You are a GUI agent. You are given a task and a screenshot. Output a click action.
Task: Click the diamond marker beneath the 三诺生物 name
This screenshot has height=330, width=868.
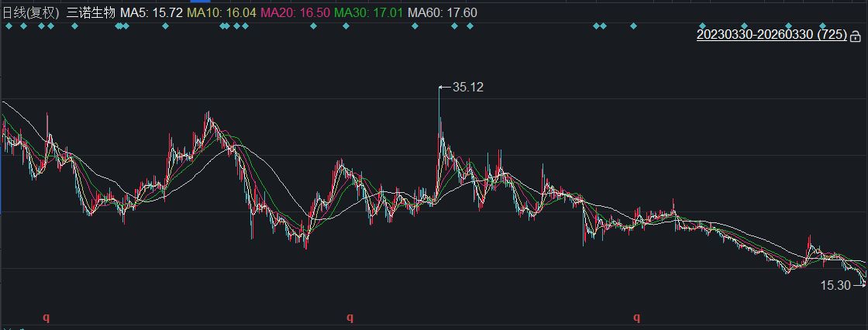pos(75,26)
